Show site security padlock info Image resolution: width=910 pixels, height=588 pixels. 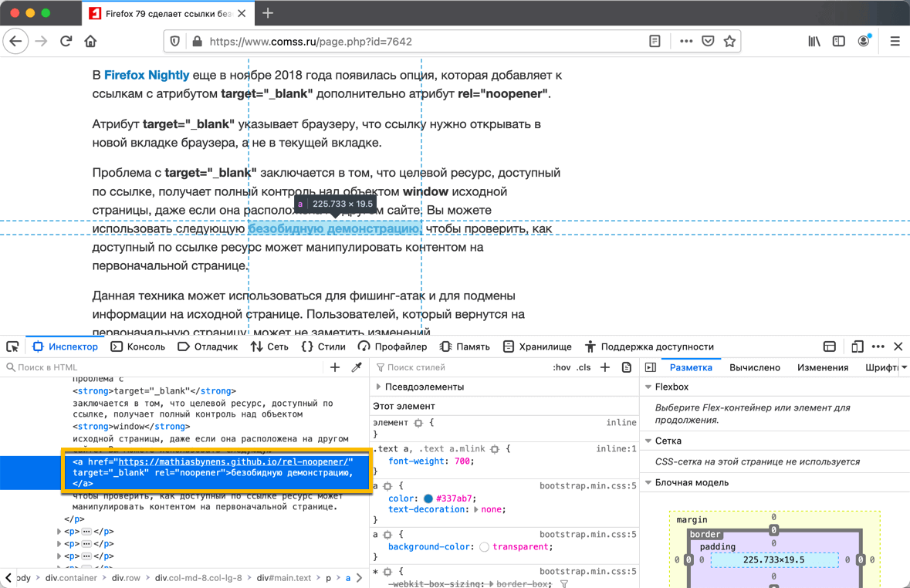tap(198, 41)
